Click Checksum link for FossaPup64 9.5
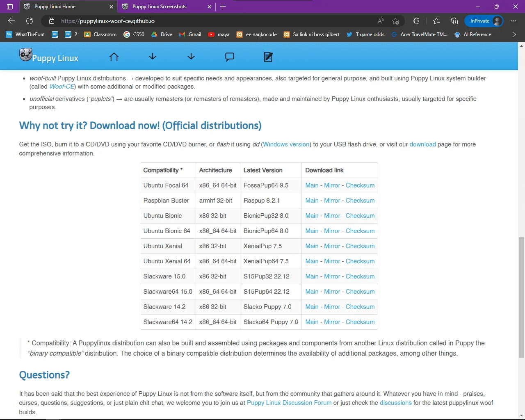This screenshot has width=525, height=420. click(360, 185)
